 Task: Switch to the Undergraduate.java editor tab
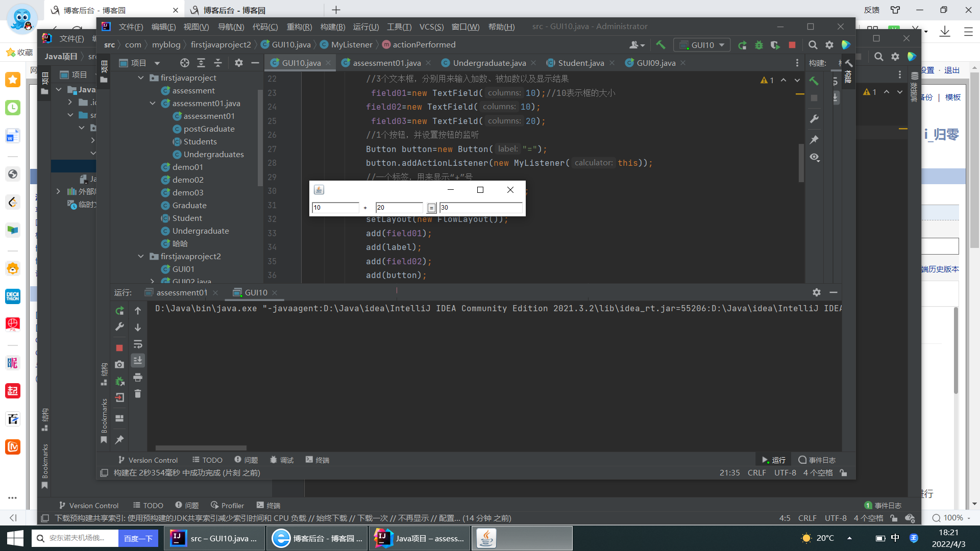489,63
